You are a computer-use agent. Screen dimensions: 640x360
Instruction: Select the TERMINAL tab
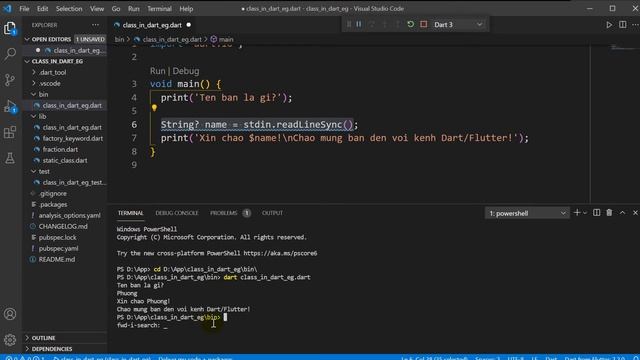[131, 213]
